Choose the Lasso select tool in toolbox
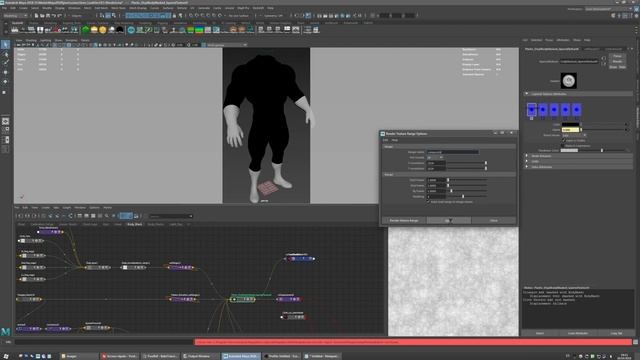 [5, 54]
